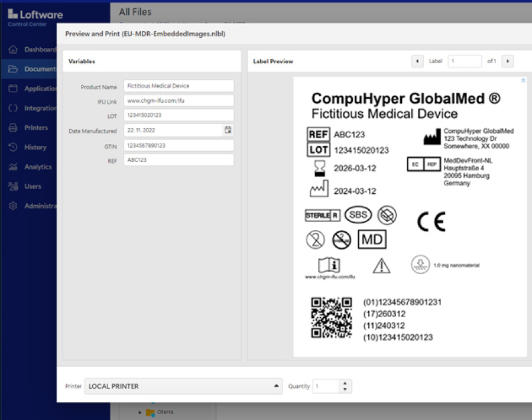The height and width of the screenshot is (420, 532).
Task: Click the Users icon in sidebar
Action: [x=13, y=187]
